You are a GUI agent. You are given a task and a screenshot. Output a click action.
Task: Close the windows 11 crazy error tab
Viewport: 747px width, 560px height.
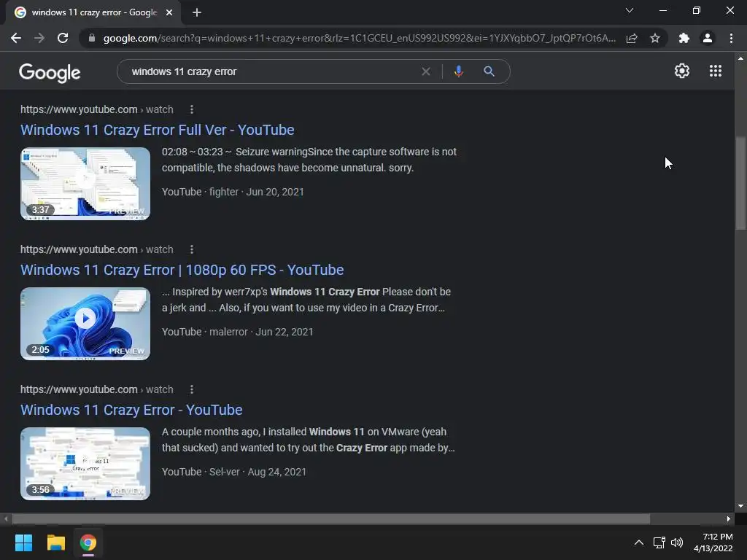[x=169, y=12]
